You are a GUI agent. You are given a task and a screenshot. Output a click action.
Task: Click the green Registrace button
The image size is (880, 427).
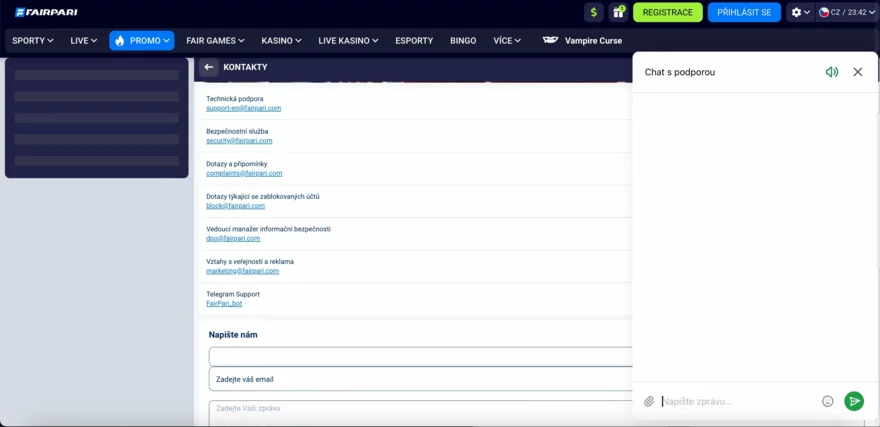coord(667,12)
